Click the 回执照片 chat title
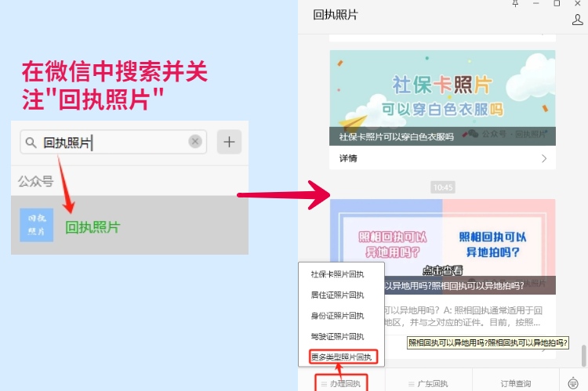 point(336,15)
